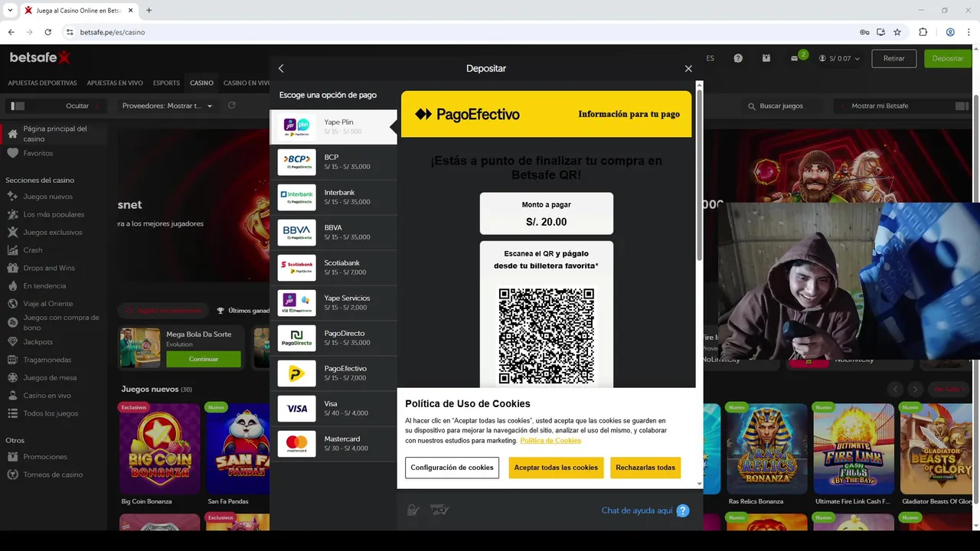Click deposit dialog scrollbar
Viewport: 980px width, 551px height.
699,176
